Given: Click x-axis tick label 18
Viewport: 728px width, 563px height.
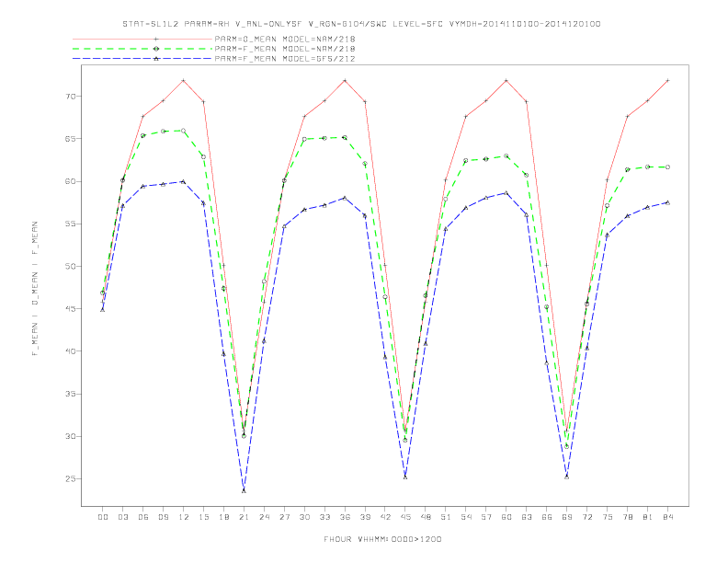Looking at the screenshot, I should (223, 517).
